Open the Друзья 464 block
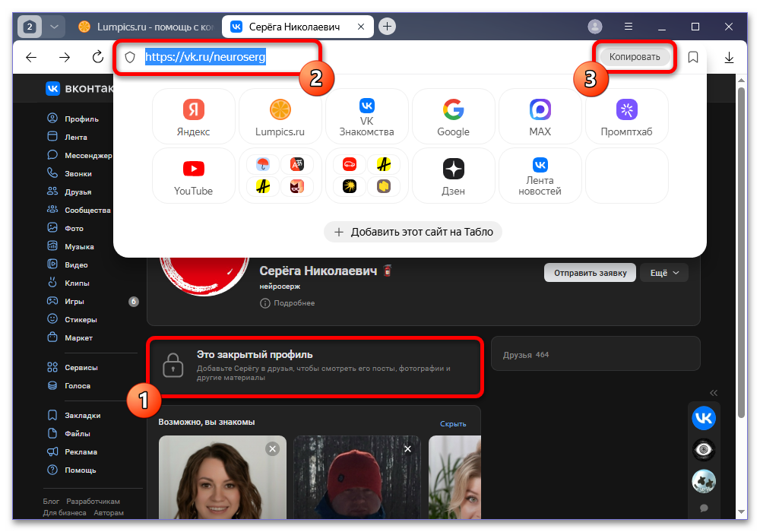760x532 pixels. 596,354
